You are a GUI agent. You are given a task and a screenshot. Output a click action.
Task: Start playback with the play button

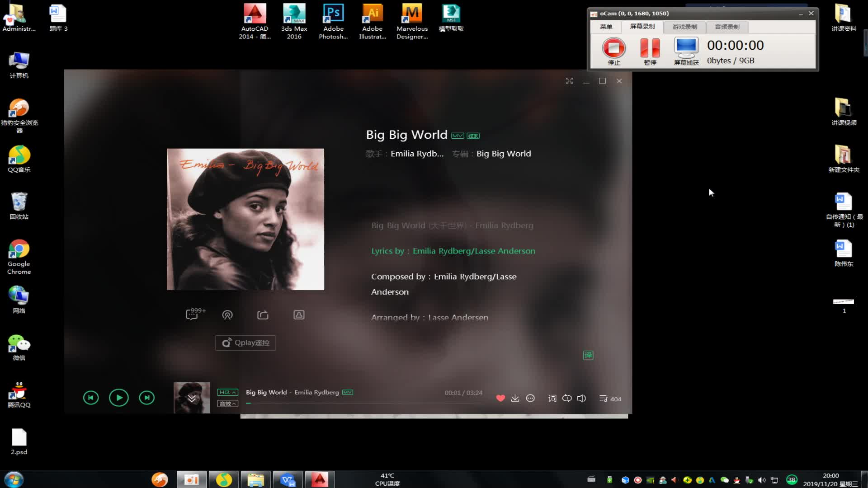point(119,398)
